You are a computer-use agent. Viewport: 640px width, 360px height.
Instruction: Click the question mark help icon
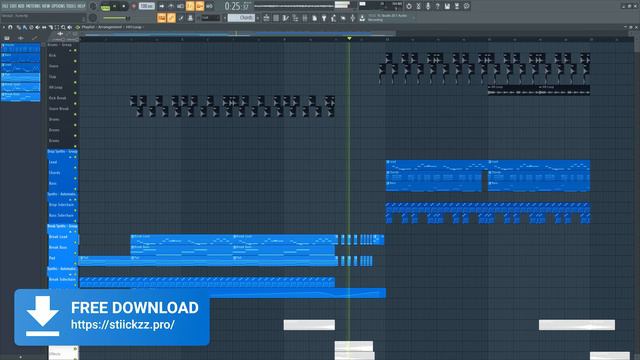437,6
